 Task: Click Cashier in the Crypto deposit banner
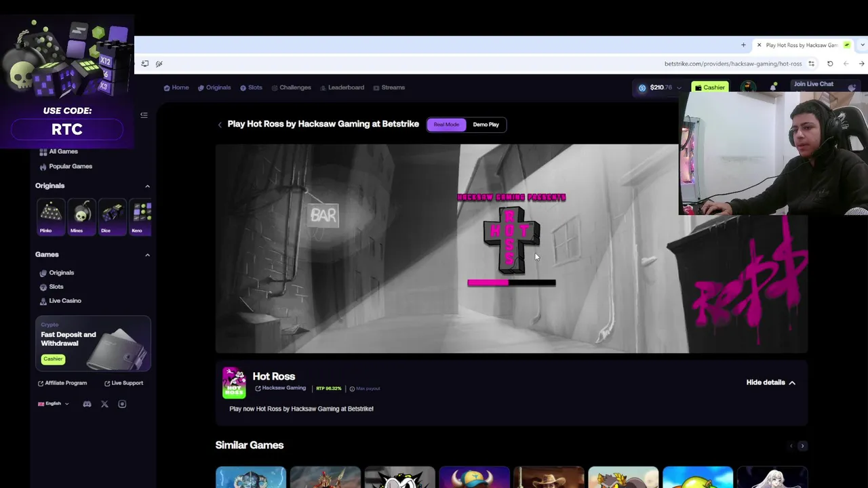(53, 359)
